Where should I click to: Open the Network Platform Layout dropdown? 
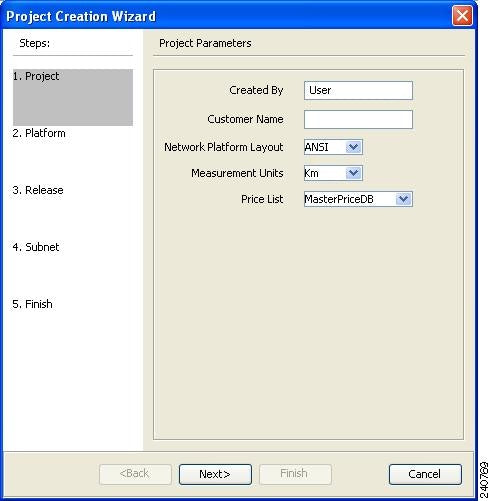point(333,147)
